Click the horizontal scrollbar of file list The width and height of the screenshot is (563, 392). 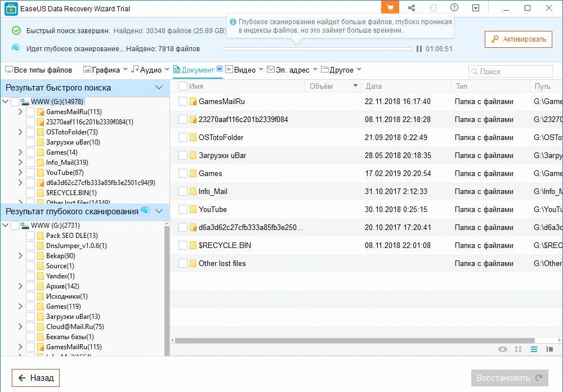tap(355, 340)
